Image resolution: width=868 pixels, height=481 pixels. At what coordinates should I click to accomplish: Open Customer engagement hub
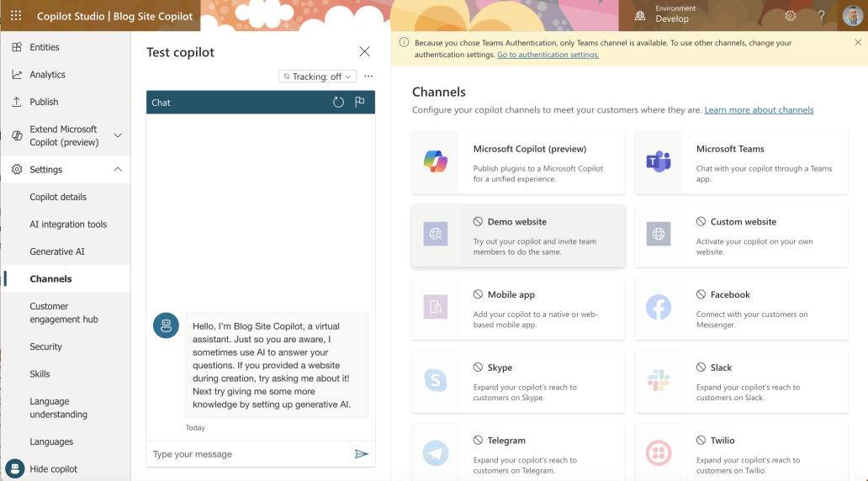click(x=64, y=313)
